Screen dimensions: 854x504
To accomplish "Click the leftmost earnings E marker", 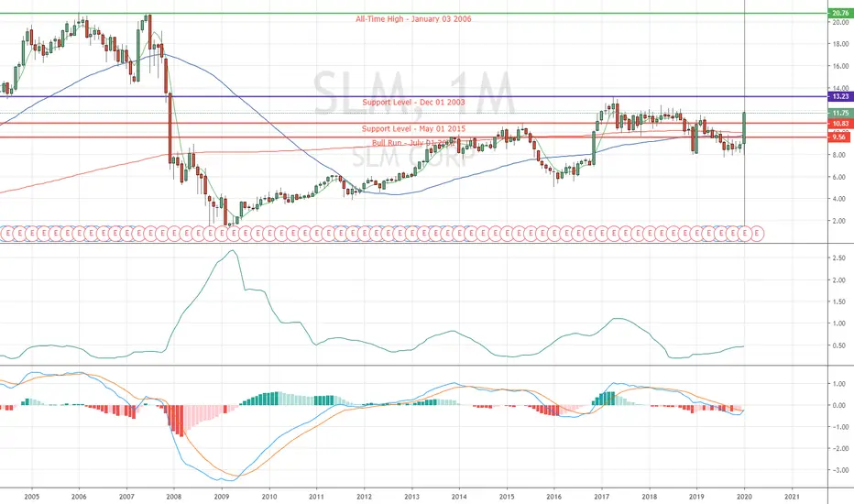I will [x=7, y=234].
